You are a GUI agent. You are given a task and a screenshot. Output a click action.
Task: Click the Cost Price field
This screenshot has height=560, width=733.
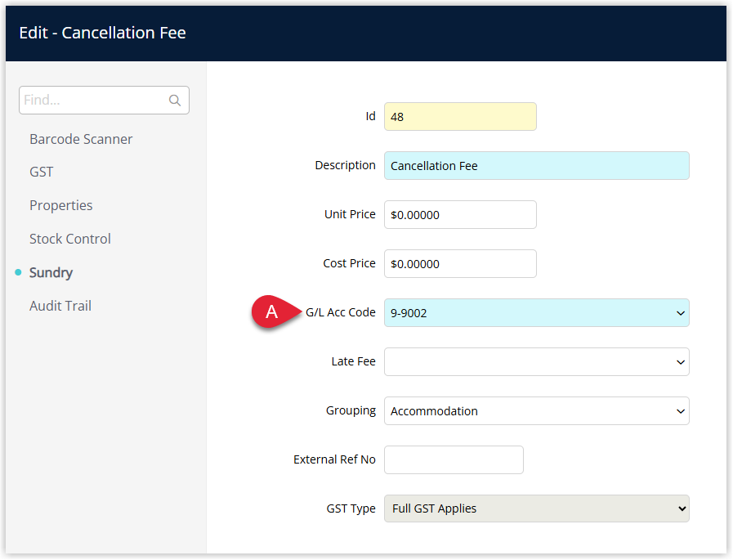pos(460,264)
